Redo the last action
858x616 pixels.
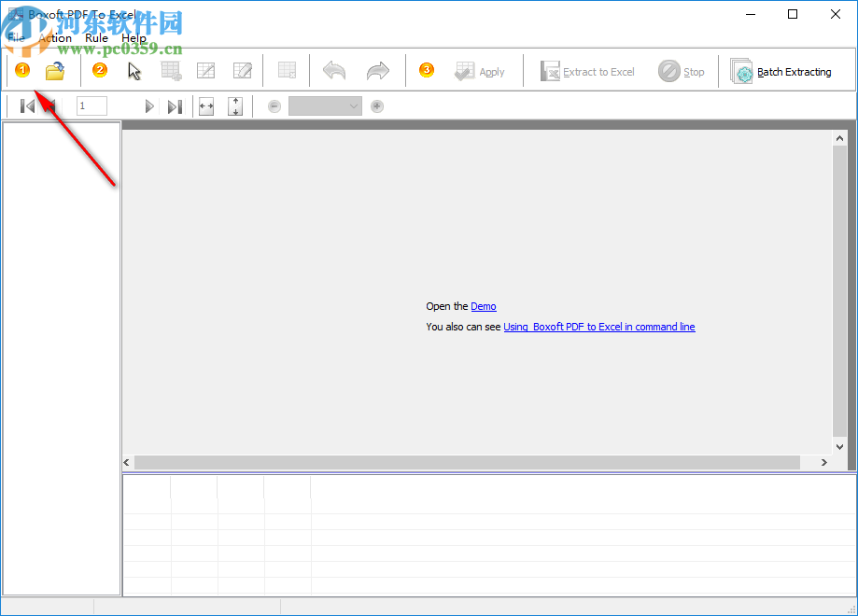[376, 70]
